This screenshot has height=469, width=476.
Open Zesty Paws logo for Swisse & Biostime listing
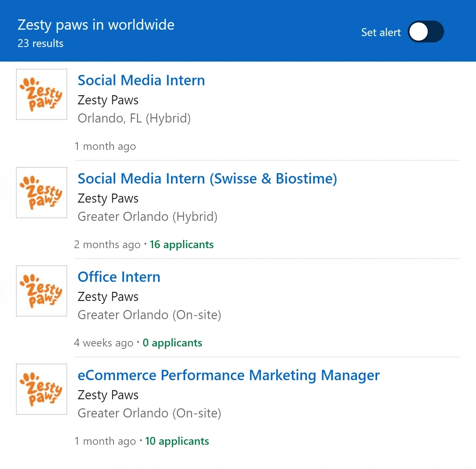[42, 193]
